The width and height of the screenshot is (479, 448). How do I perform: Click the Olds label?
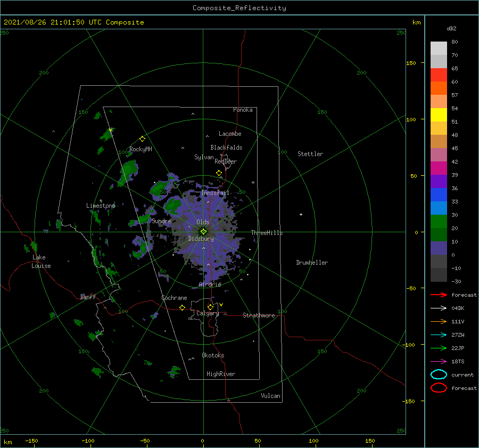(x=203, y=222)
